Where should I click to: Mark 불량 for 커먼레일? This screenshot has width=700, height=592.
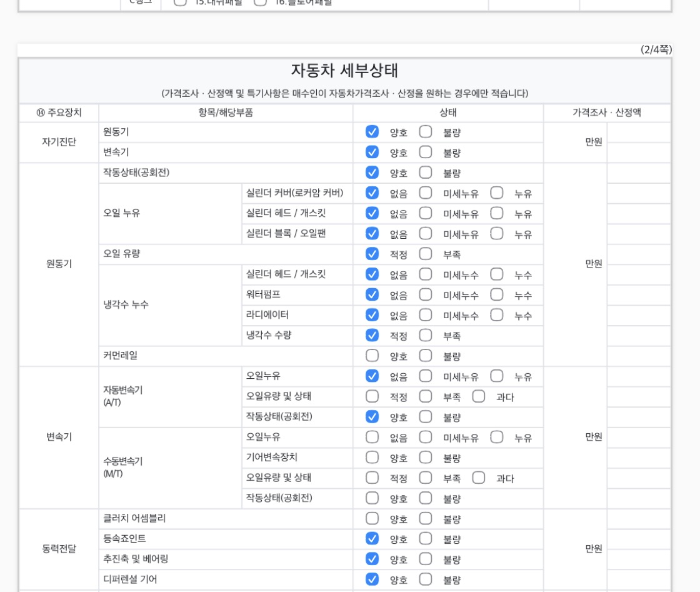coord(426,356)
